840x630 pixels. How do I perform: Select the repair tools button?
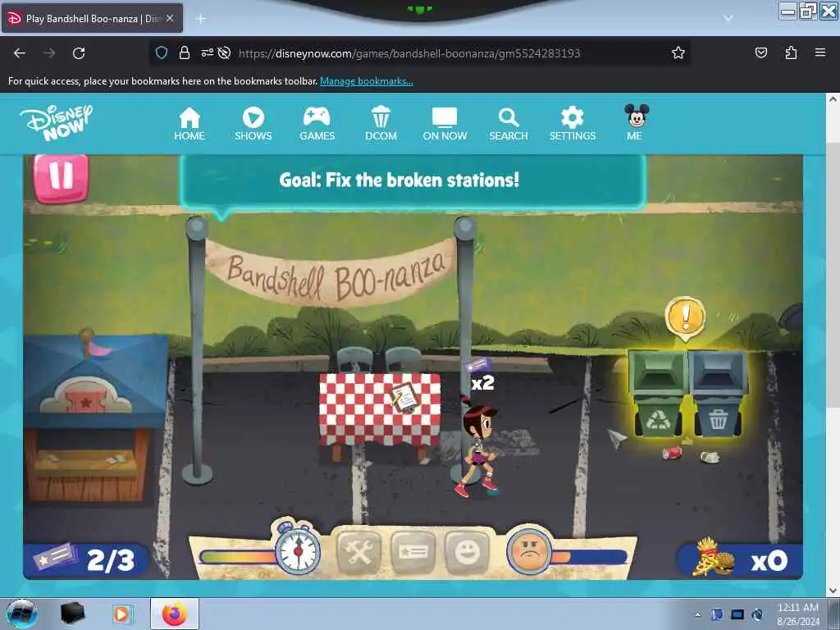(359, 552)
